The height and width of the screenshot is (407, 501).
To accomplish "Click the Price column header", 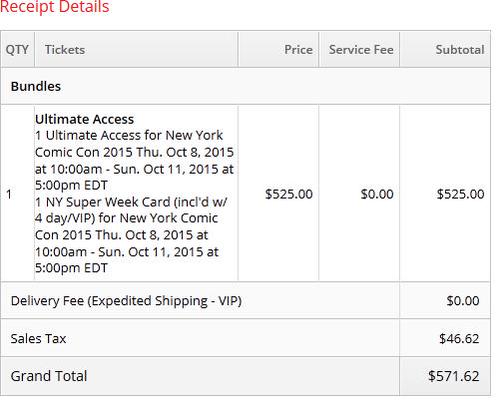I will point(298,50).
